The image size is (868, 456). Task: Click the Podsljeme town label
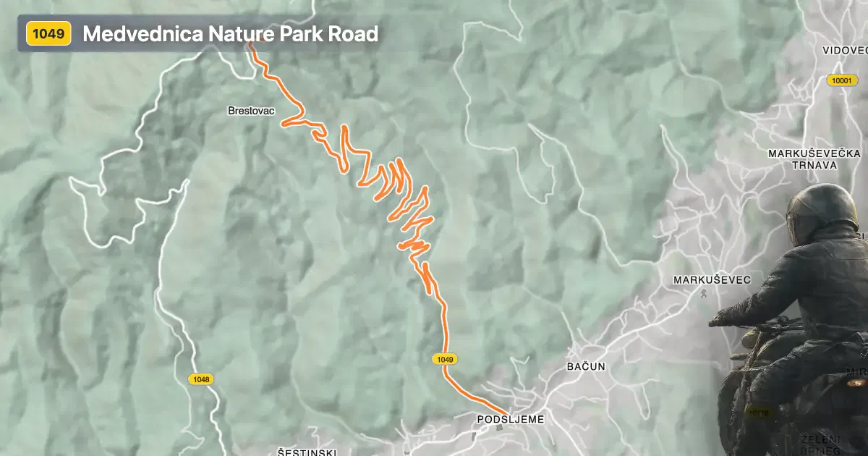point(511,419)
